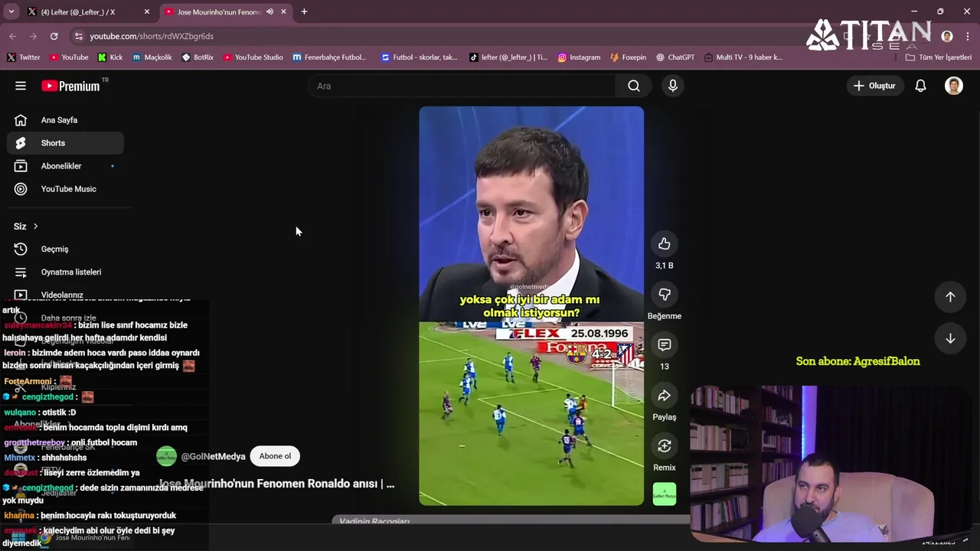This screenshot has width=980, height=551.
Task: Like the Short with thumbs up
Action: pos(665,244)
